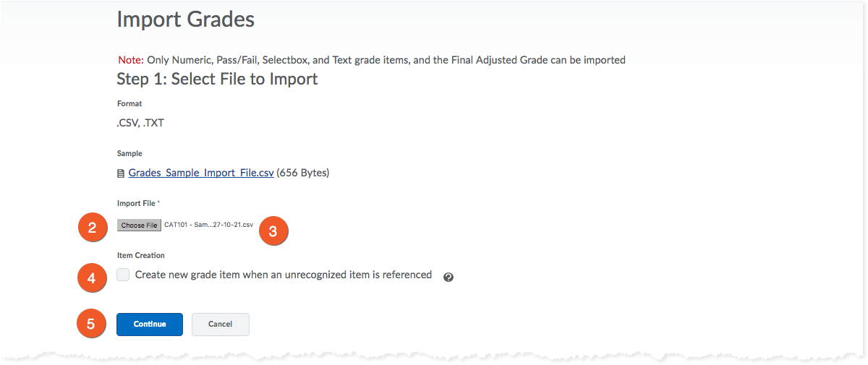Click the 'Import File' field label
This screenshot has width=868, height=365.
(x=137, y=204)
